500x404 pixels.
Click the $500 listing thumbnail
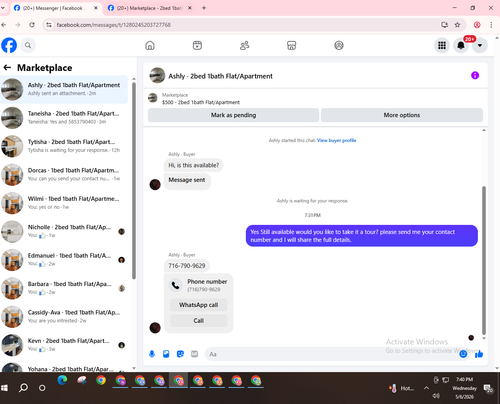click(x=153, y=98)
